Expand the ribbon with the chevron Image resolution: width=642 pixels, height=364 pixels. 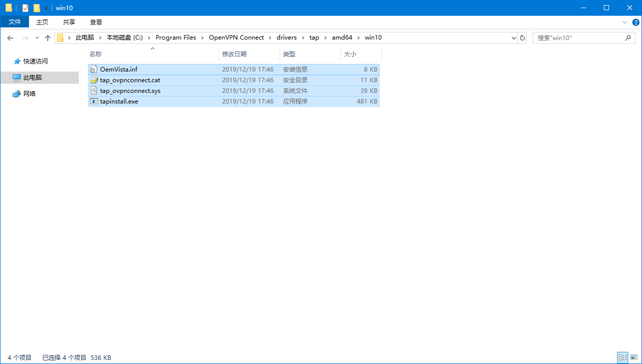click(x=625, y=22)
